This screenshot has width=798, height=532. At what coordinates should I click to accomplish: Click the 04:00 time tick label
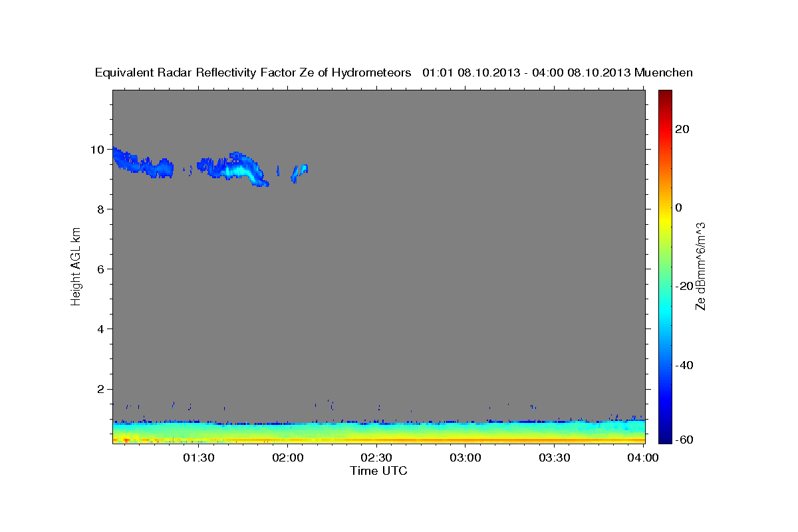tap(643, 458)
